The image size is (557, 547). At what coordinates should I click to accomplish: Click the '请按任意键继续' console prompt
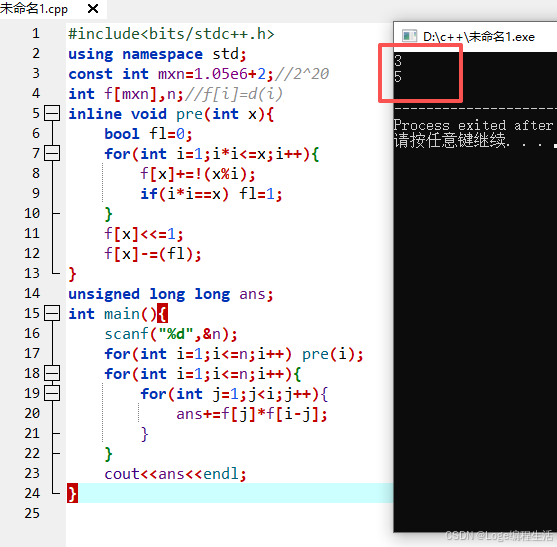point(449,140)
